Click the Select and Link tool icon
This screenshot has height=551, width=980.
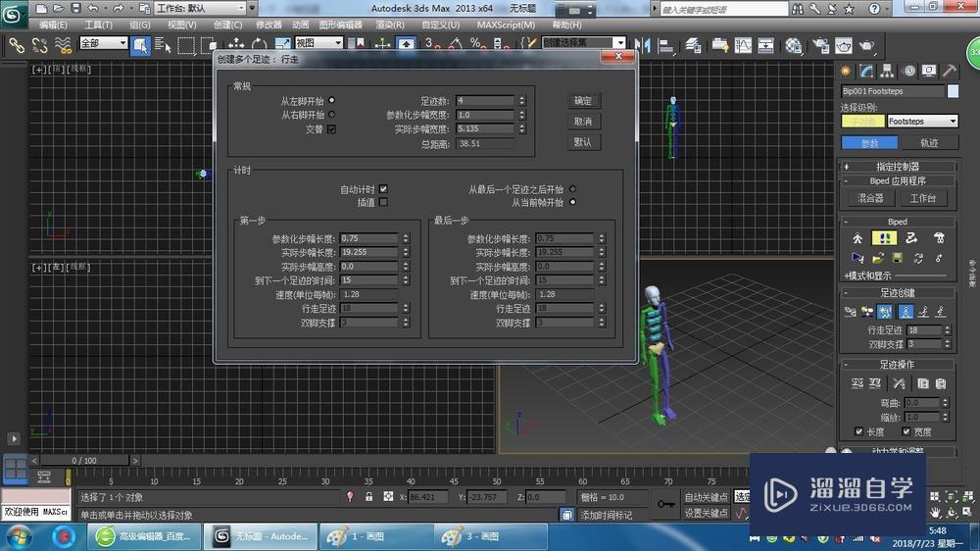tap(17, 45)
